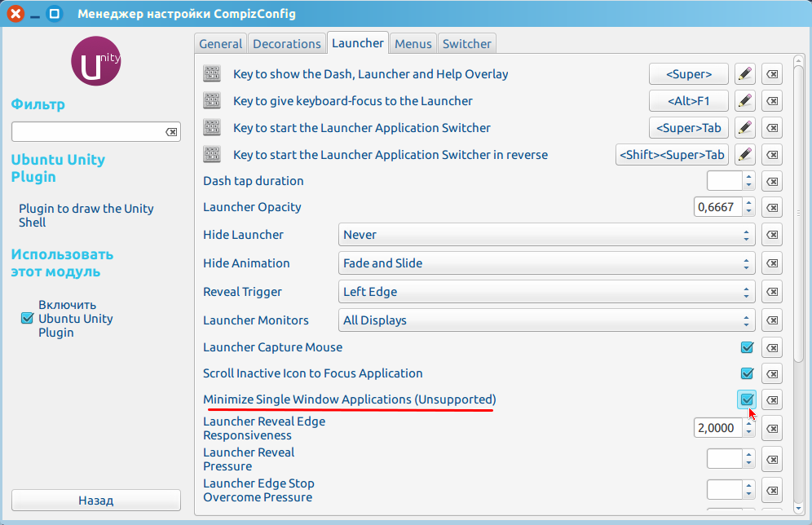The width and height of the screenshot is (812, 525).
Task: Select the Launcher tab
Action: pyautogui.click(x=358, y=43)
